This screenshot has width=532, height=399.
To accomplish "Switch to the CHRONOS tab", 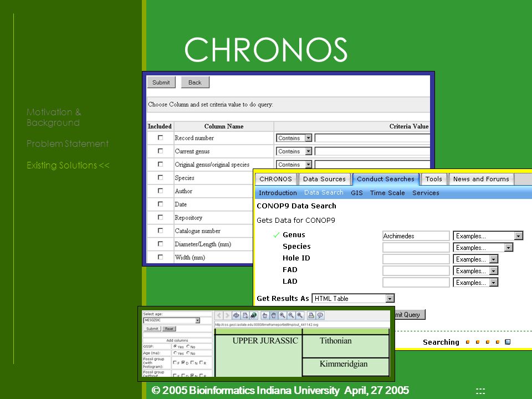I will pos(275,179).
